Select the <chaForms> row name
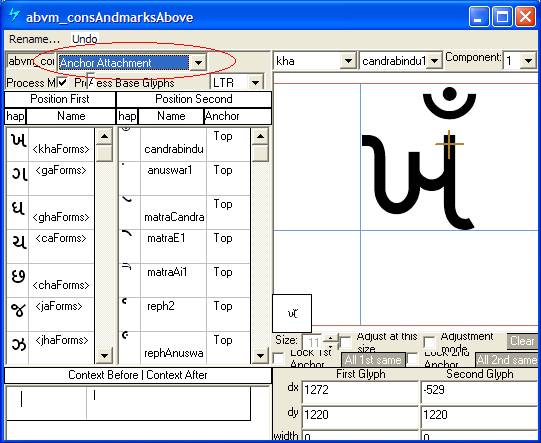 click(61, 285)
